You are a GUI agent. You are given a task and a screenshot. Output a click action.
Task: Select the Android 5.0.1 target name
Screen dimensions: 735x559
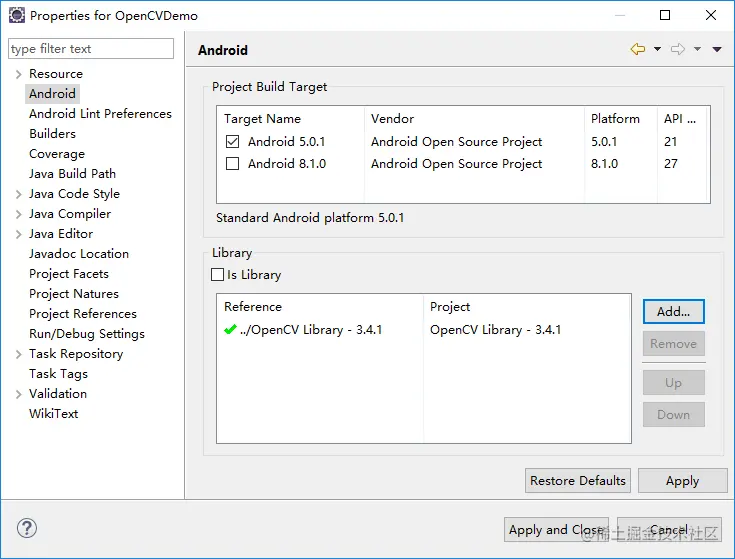(x=286, y=142)
